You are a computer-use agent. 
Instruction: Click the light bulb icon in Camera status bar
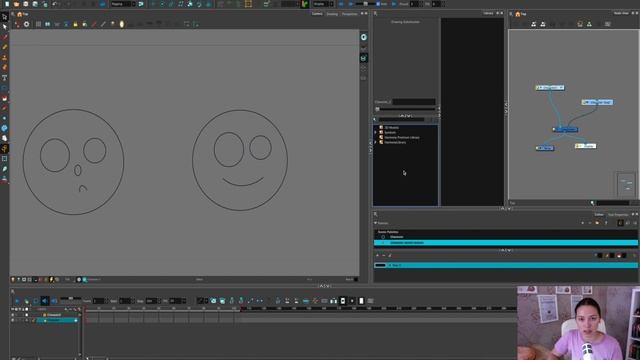13,280
